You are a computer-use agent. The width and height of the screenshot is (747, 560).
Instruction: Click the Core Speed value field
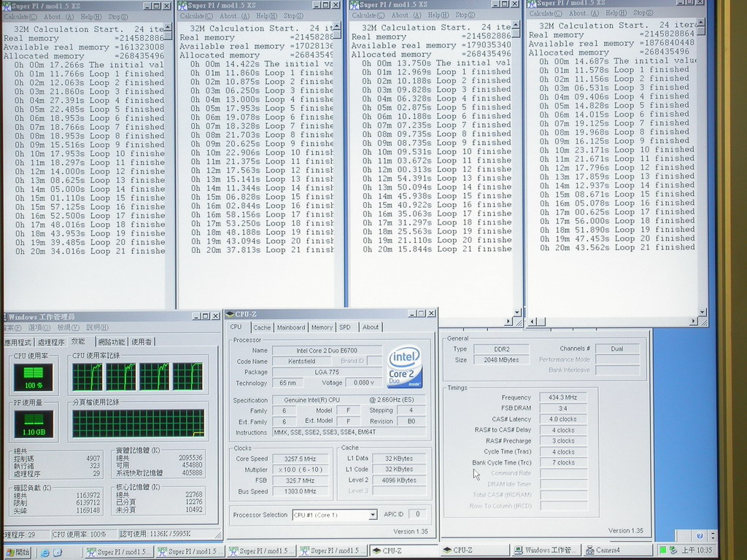coord(300,459)
